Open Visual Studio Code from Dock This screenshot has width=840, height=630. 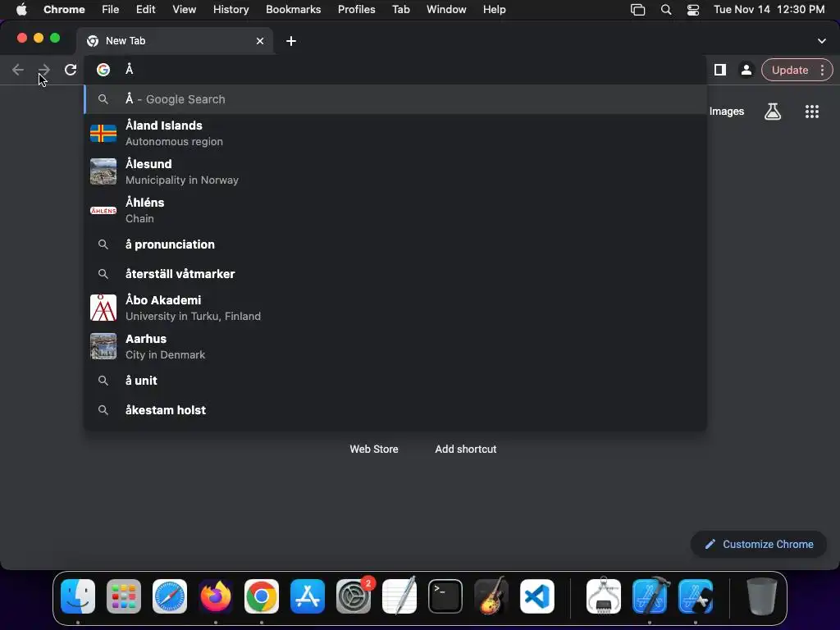(536, 596)
